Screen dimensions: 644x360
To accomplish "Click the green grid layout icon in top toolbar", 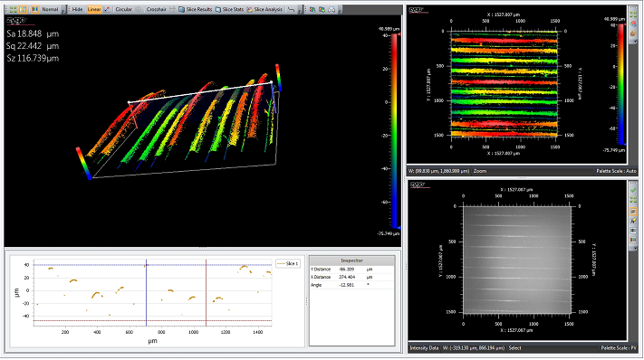I will (14, 9).
